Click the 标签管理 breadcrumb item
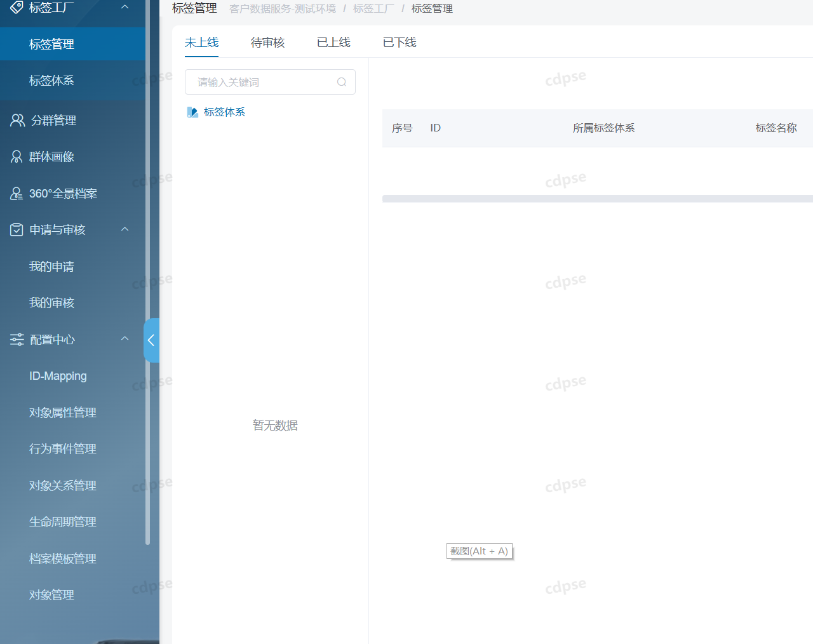 (432, 9)
